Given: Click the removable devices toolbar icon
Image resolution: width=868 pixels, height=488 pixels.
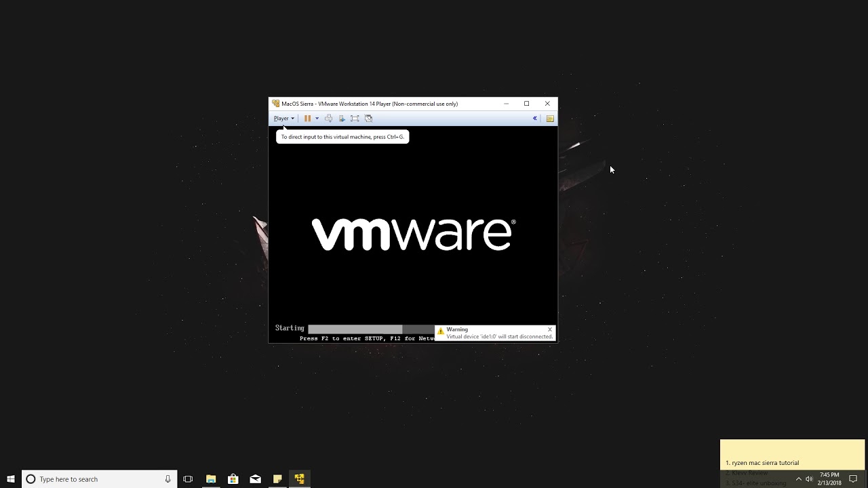Looking at the screenshot, I should pos(342,119).
